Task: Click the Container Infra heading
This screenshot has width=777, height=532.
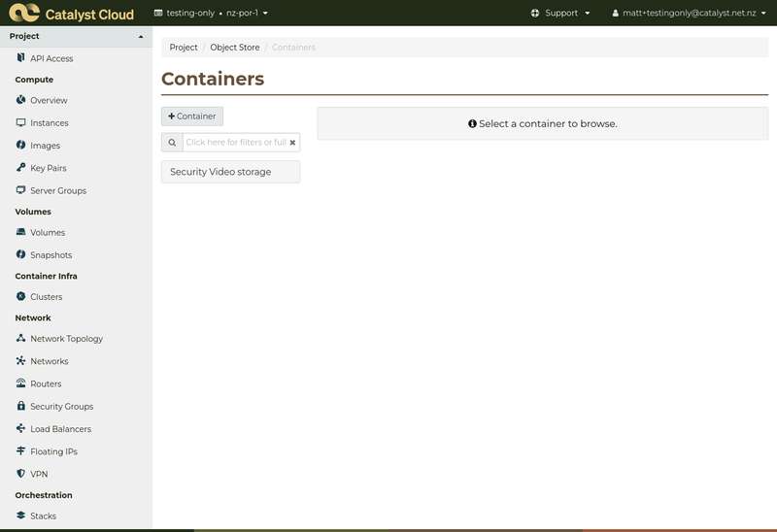Action: tap(46, 276)
